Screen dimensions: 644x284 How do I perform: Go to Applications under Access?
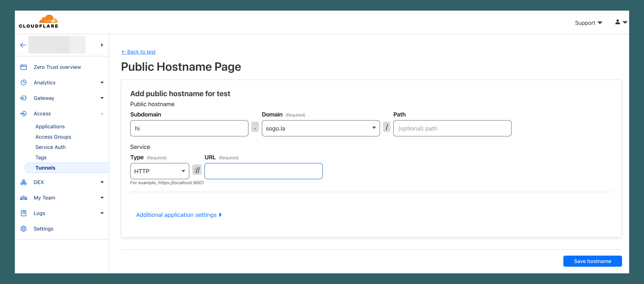tap(50, 126)
